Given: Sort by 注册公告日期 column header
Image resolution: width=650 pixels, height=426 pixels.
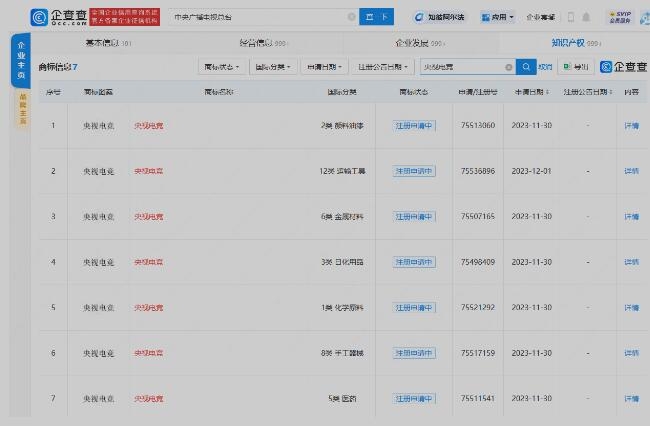Looking at the screenshot, I should pos(588,92).
